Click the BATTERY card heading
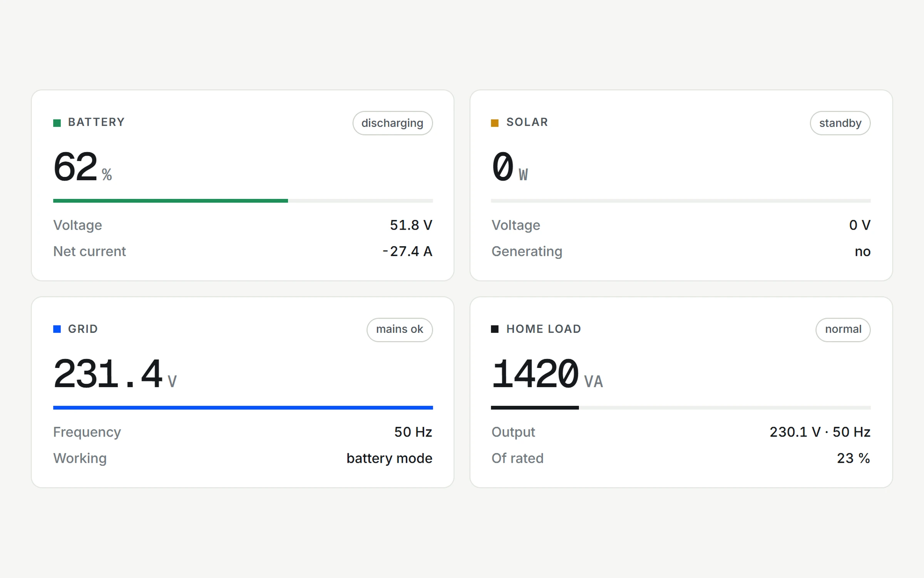Screen dimensions: 924x578 tap(96, 122)
